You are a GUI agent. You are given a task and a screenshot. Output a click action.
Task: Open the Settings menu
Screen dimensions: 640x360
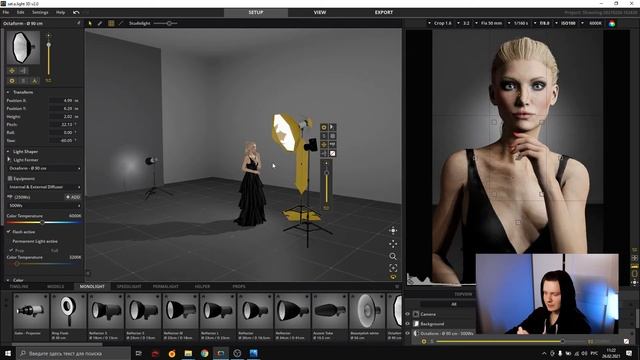40,13
